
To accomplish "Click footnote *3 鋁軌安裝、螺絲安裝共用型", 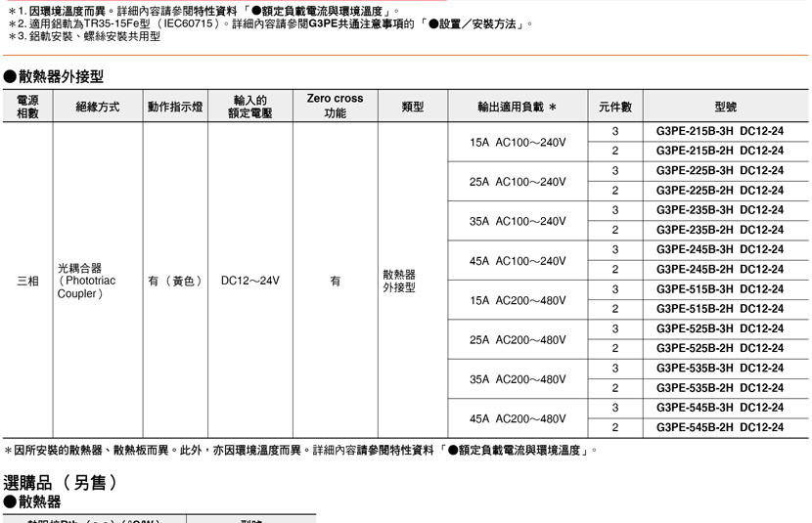I will 84,36.
